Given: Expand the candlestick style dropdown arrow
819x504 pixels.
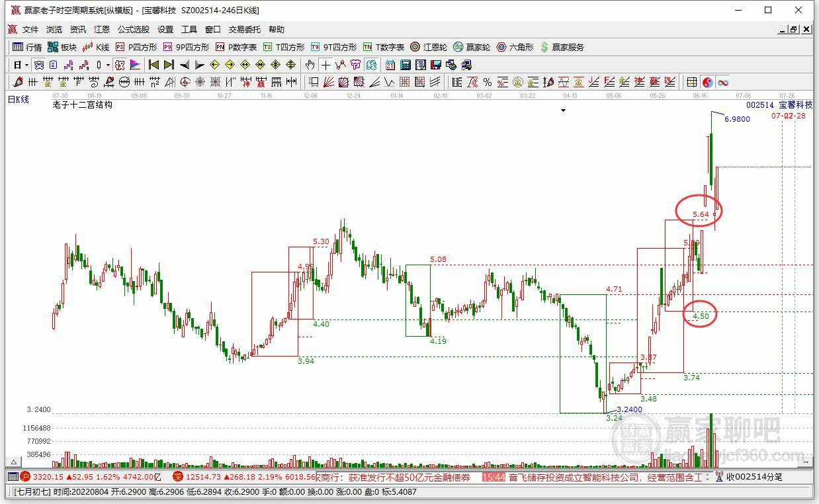Looking at the screenshot, I should click(x=108, y=65).
